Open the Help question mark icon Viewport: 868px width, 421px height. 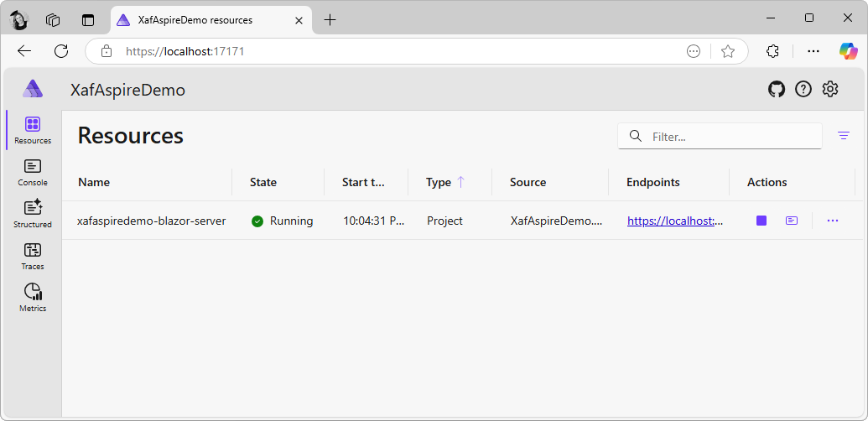click(803, 89)
